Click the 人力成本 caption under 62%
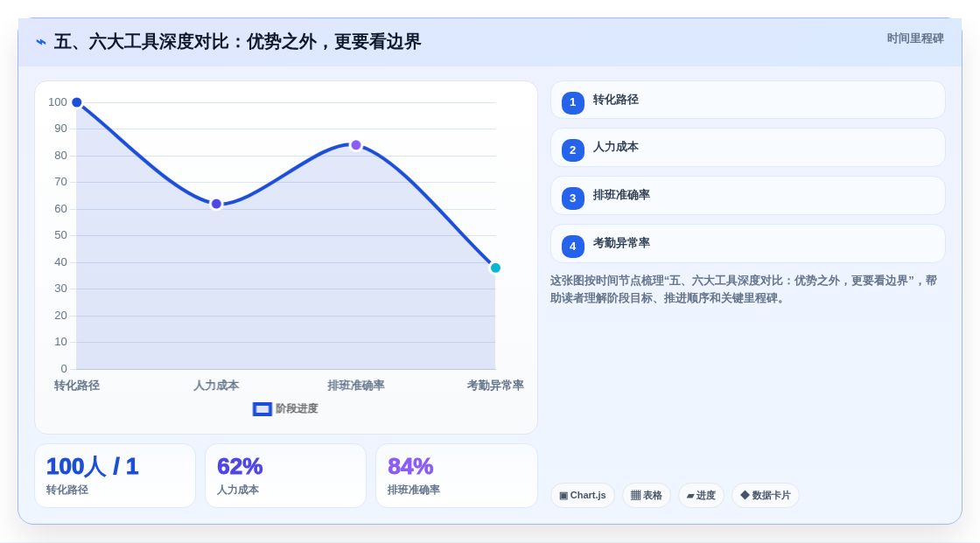 coord(237,490)
